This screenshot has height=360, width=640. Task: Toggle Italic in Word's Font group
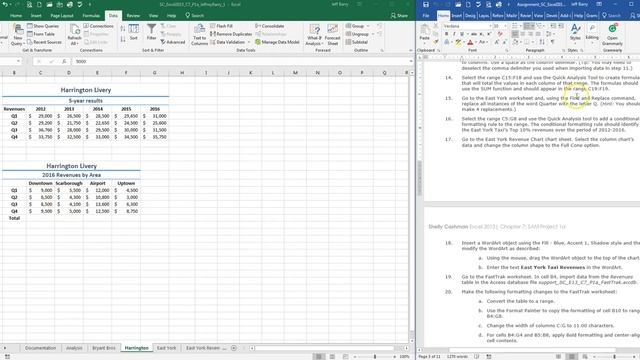[x=454, y=34]
